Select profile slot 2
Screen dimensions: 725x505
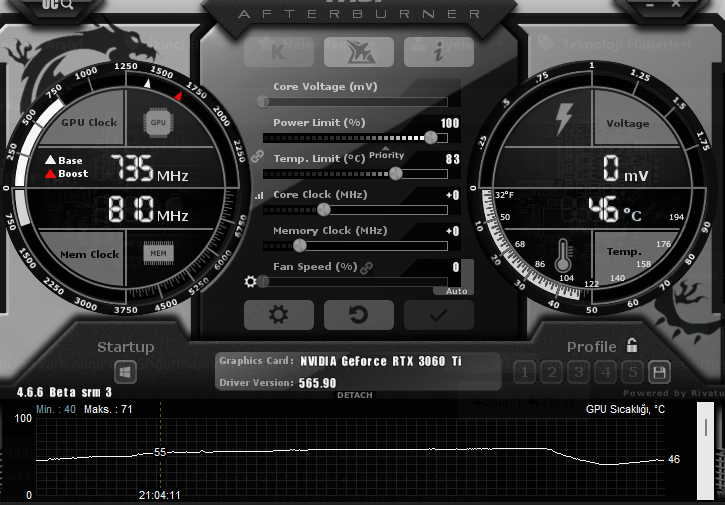click(x=552, y=372)
